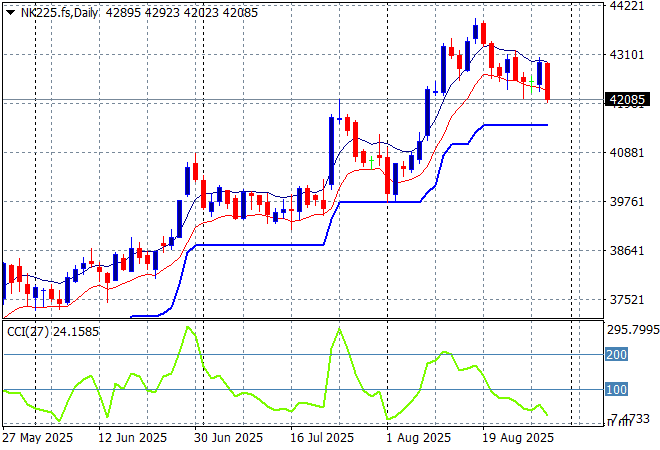
Task: Click the 16 Jul 2025 date label
Action: pos(322,437)
